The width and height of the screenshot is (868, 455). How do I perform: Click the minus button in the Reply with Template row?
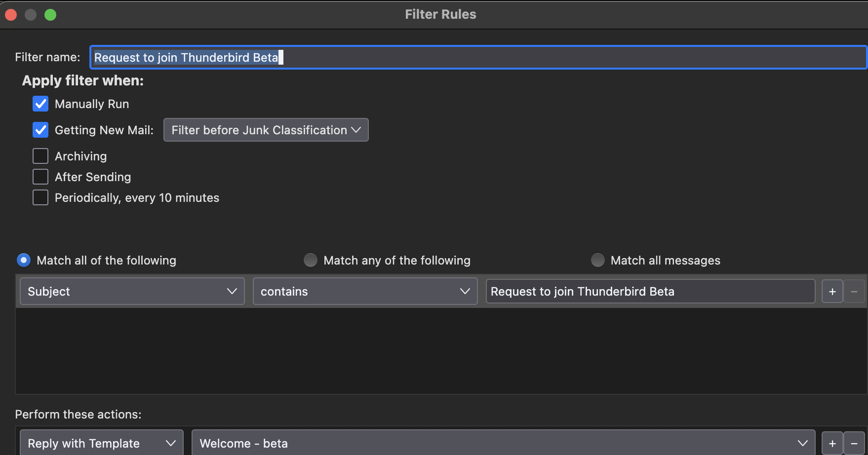[x=854, y=443]
